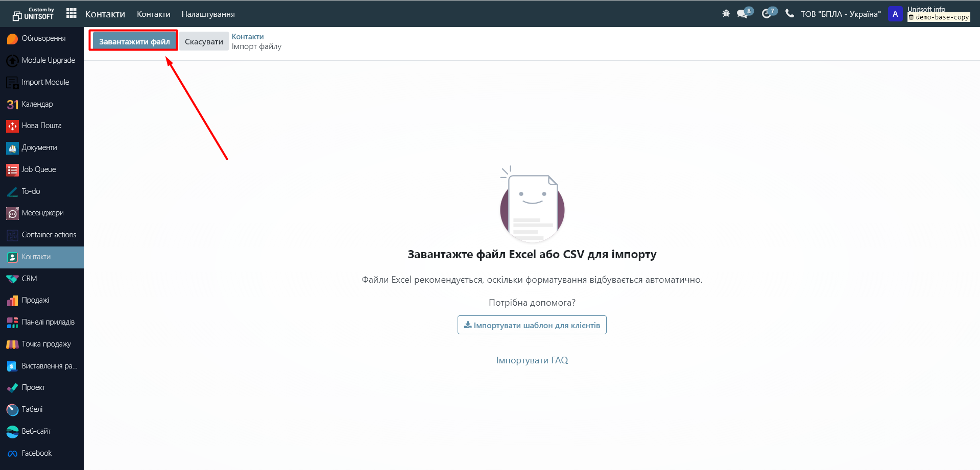The width and height of the screenshot is (980, 470).
Task: Download Імпортувати шаблон для клієнтів
Action: pos(532,325)
